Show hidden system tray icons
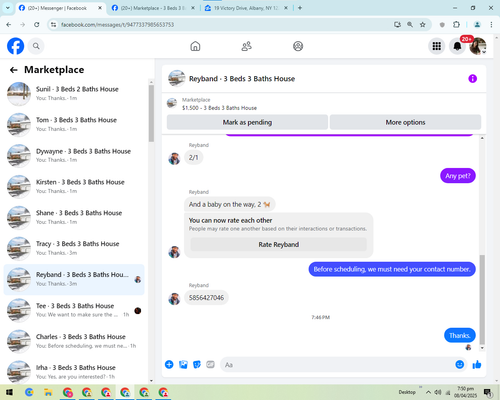 point(428,392)
